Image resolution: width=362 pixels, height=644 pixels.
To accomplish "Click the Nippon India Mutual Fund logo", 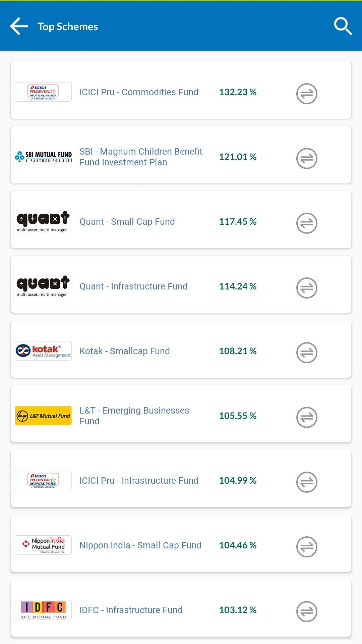I will click(43, 545).
